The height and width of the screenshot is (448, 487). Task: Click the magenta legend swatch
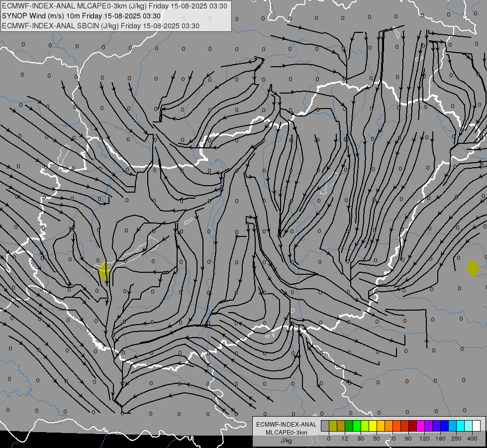pos(421,426)
